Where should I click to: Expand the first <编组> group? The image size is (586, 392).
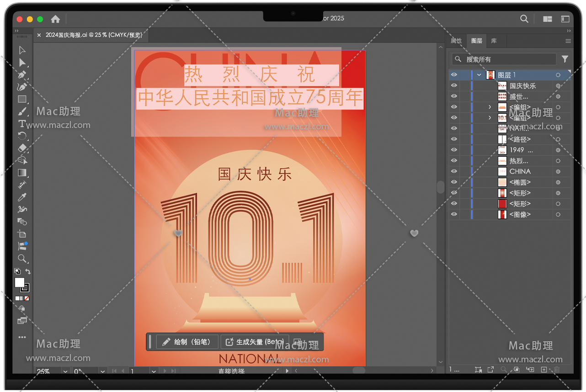point(490,107)
